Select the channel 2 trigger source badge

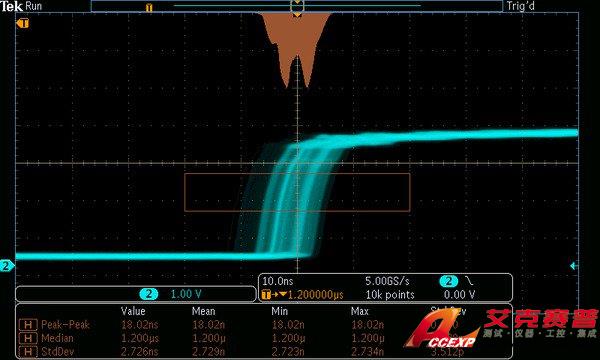(448, 281)
